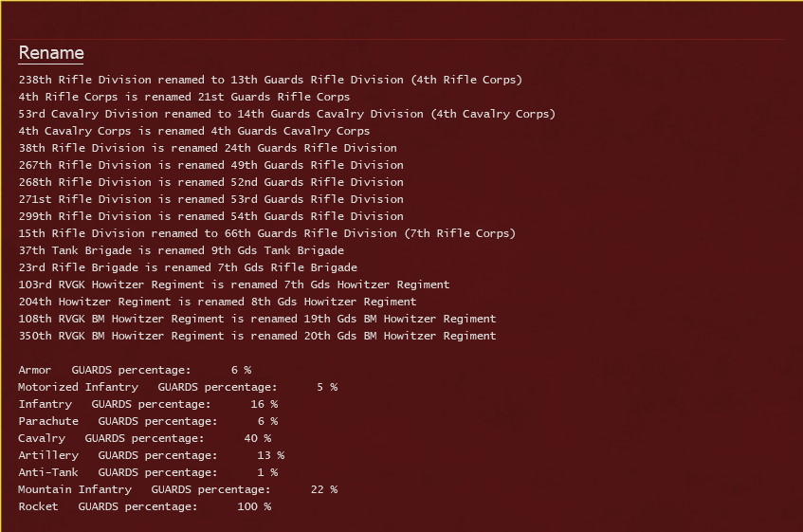Select the 108th RVGK BM Howitzer entry
This screenshot has width=803, height=532.
257,319
